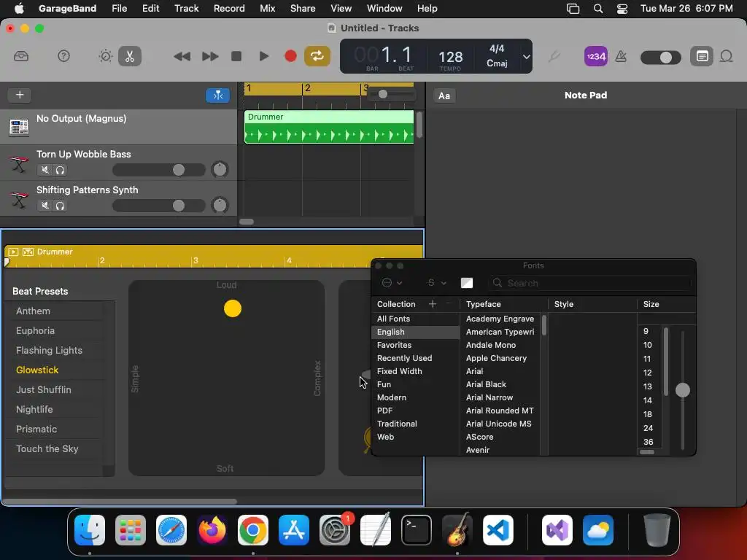The width and height of the screenshot is (747, 560).
Task: Add new track with plus button
Action: (20, 95)
